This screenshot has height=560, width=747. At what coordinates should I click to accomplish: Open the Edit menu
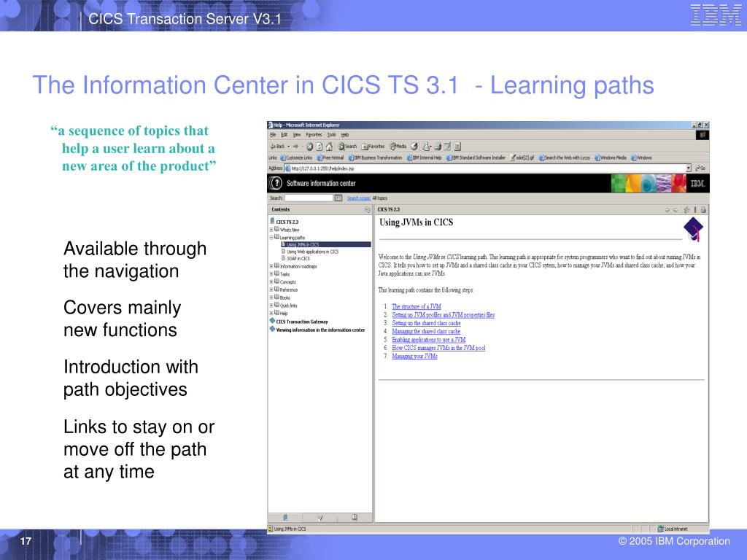[285, 135]
